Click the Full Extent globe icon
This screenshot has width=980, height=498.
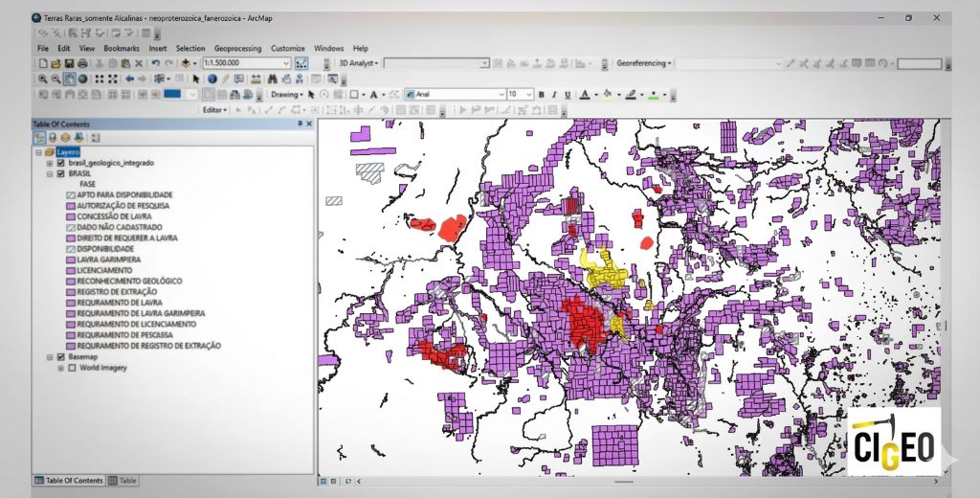(83, 79)
